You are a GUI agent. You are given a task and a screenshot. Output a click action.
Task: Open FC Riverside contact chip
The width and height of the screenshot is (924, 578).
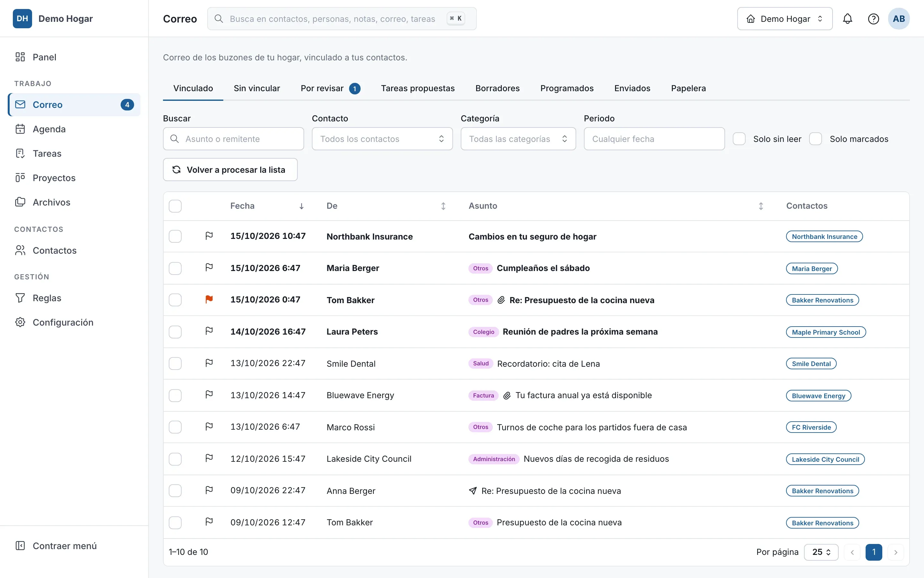pyautogui.click(x=811, y=427)
